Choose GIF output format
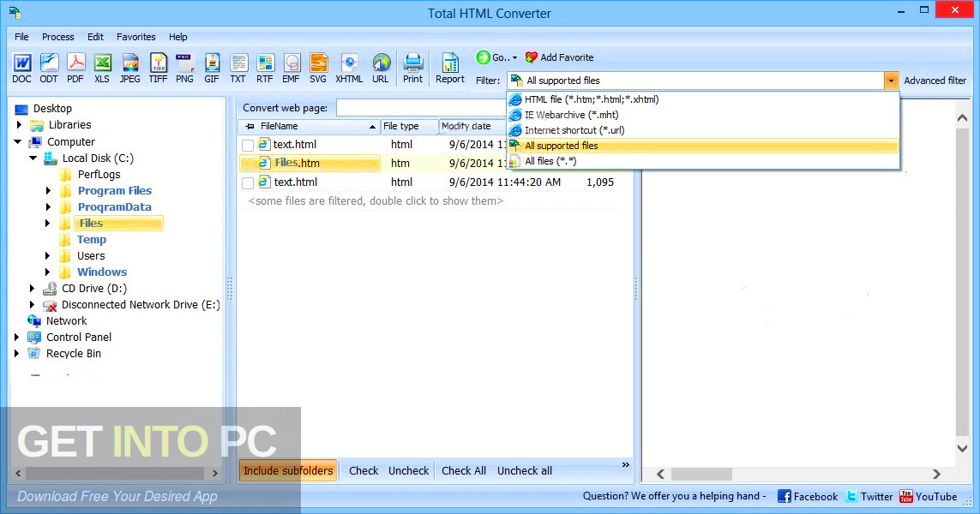This screenshot has width=980, height=514. [x=212, y=68]
